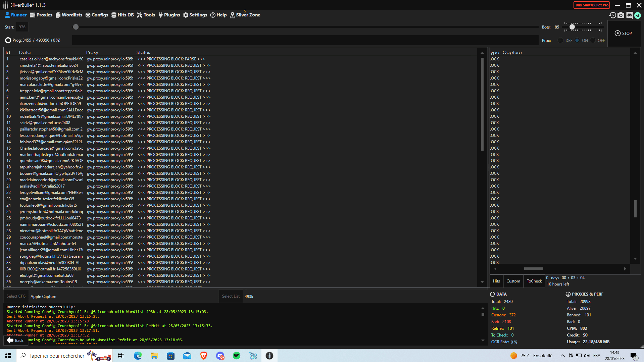
Task: Click the PROXIES & PERF section icon
Action: point(568,294)
